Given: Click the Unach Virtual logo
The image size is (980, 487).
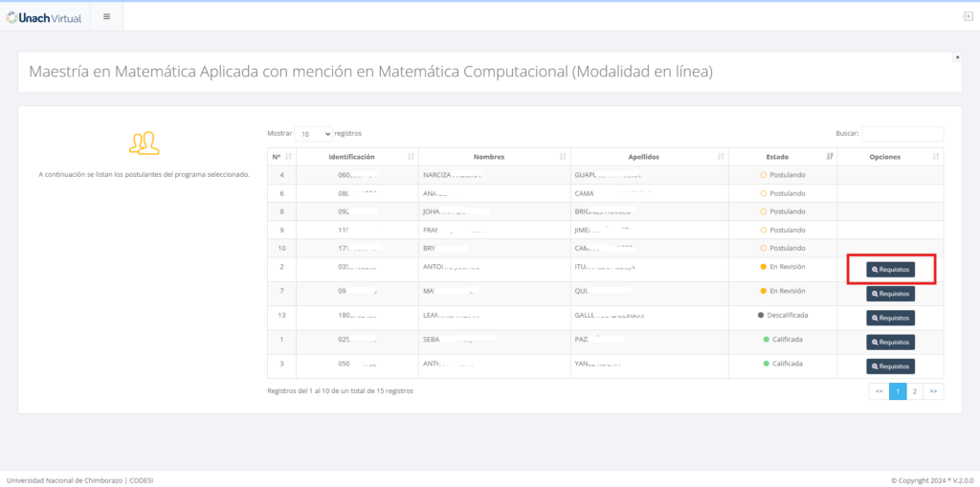Looking at the screenshot, I should click(43, 16).
